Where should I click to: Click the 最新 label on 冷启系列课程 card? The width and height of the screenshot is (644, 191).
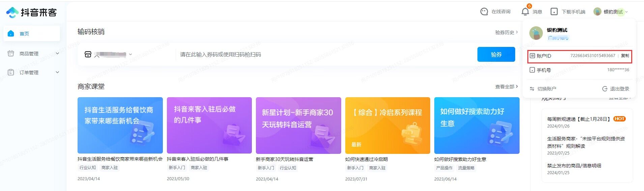[x=356, y=144]
